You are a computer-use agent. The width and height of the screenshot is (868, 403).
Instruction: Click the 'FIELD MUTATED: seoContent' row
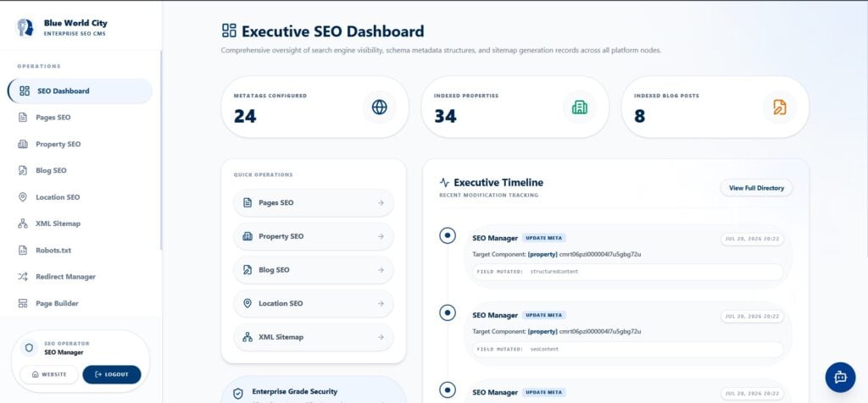point(628,350)
